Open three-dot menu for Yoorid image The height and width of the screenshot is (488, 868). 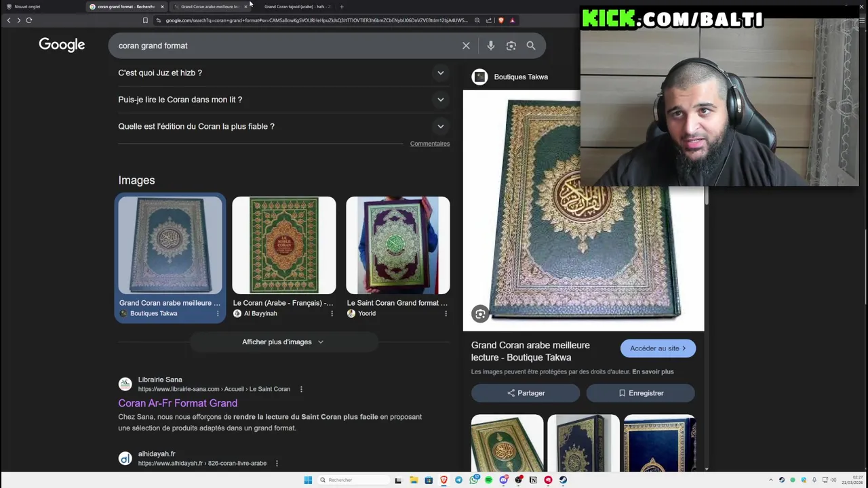446,314
